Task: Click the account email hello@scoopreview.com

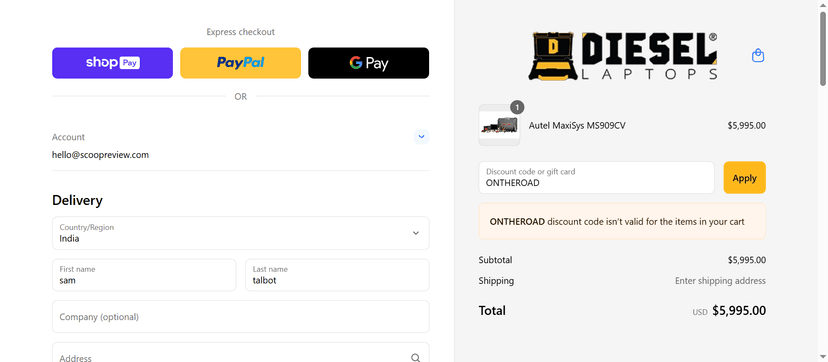Action: point(100,155)
